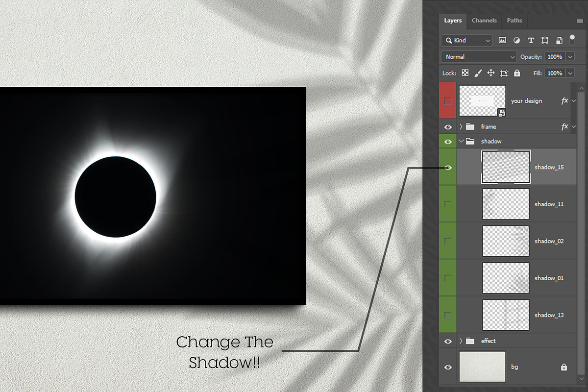Select the shadow_15 layer thumbnail
This screenshot has height=392, width=588.
click(506, 167)
